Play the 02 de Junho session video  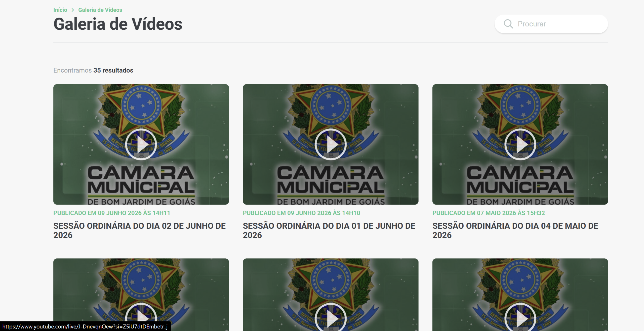click(x=141, y=144)
